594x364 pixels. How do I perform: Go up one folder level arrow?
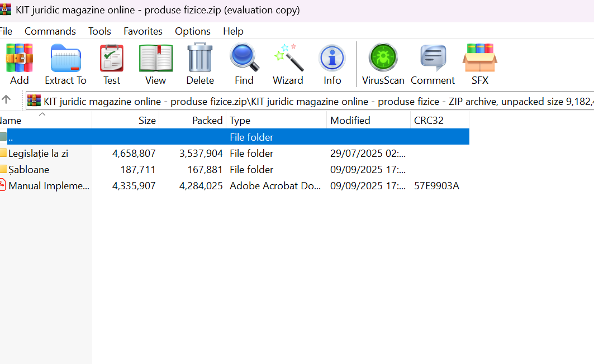tap(6, 99)
